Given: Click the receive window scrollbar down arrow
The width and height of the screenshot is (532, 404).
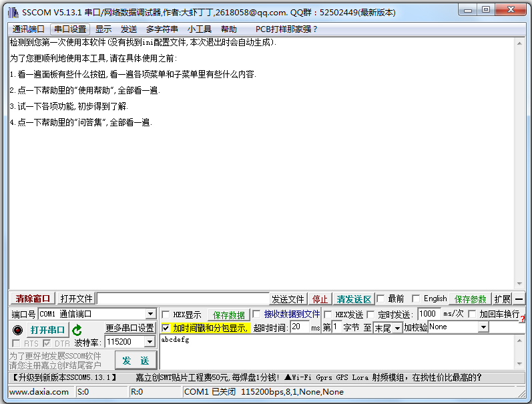Looking at the screenshot, I should (x=519, y=284).
